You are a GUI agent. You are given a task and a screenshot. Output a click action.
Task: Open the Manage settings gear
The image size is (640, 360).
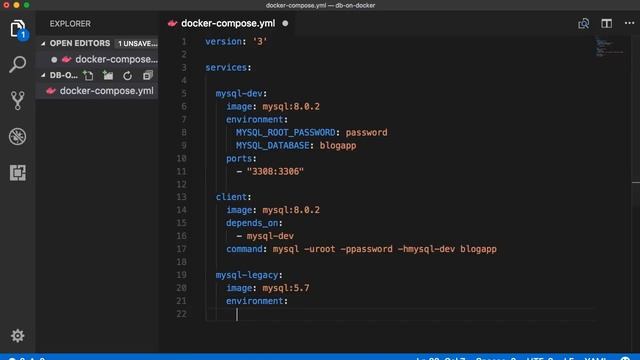pyautogui.click(x=18, y=336)
